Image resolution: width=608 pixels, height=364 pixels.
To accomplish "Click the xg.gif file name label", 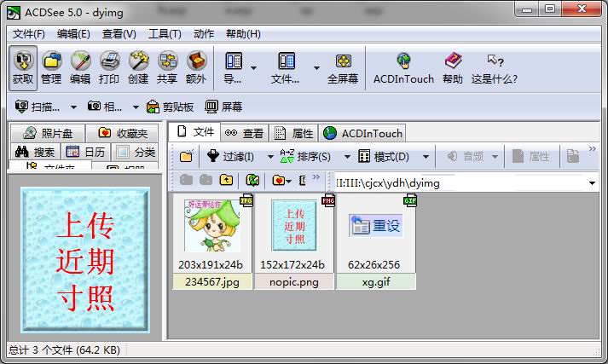I will click(x=376, y=282).
